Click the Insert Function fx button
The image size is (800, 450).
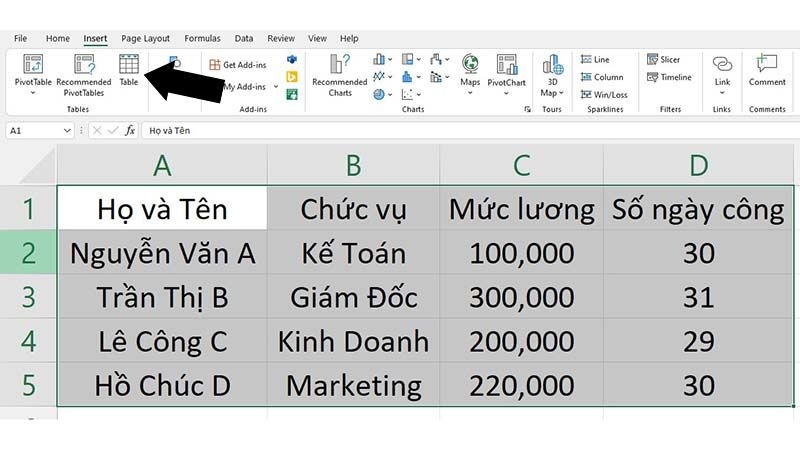[x=130, y=131]
